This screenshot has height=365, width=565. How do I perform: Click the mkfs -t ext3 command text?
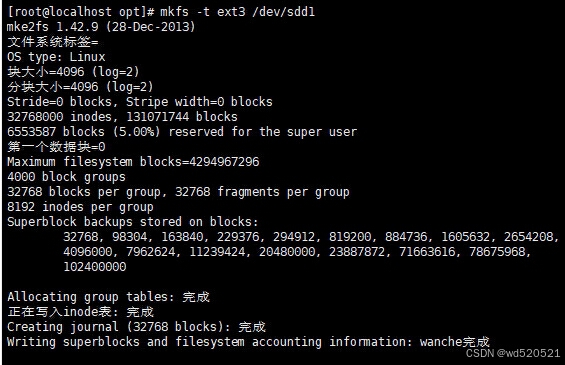203,12
